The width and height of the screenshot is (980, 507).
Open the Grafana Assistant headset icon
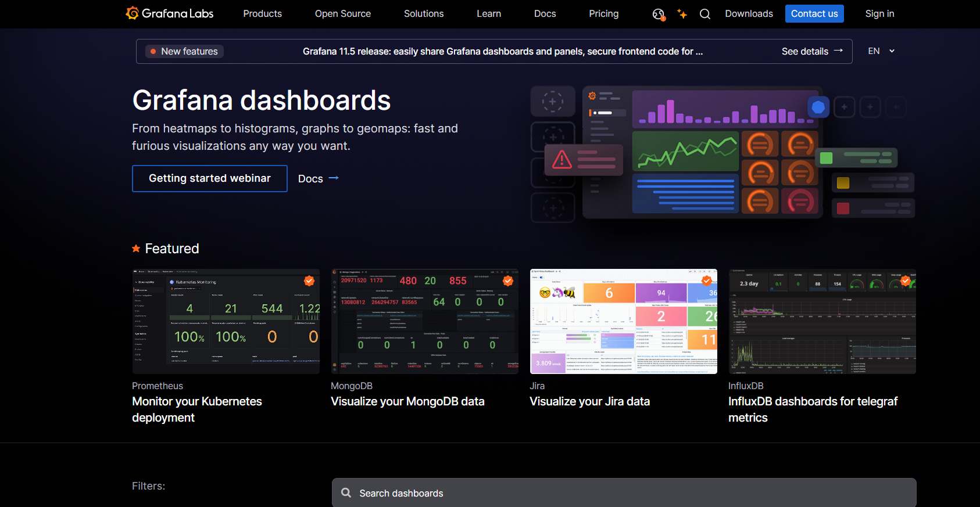(658, 14)
